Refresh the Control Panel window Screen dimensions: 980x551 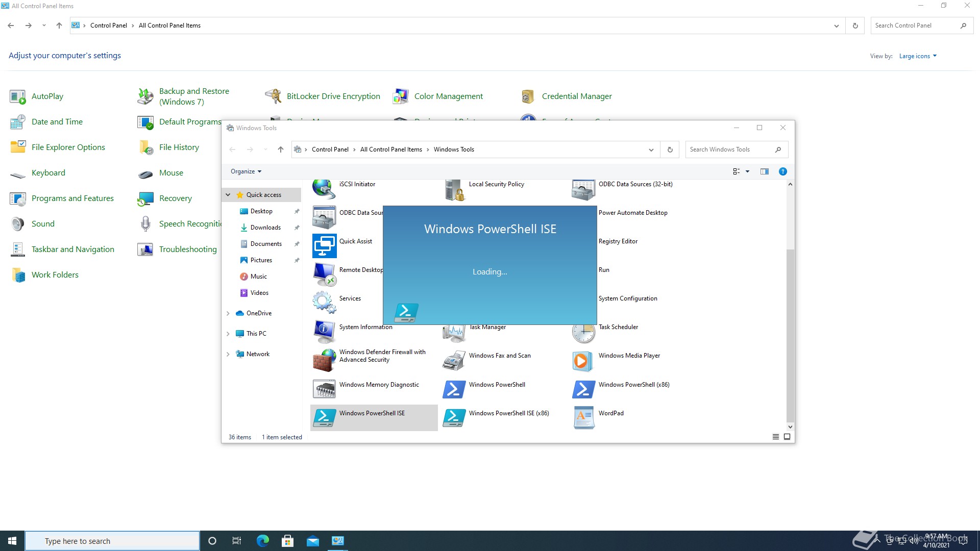coord(855,26)
